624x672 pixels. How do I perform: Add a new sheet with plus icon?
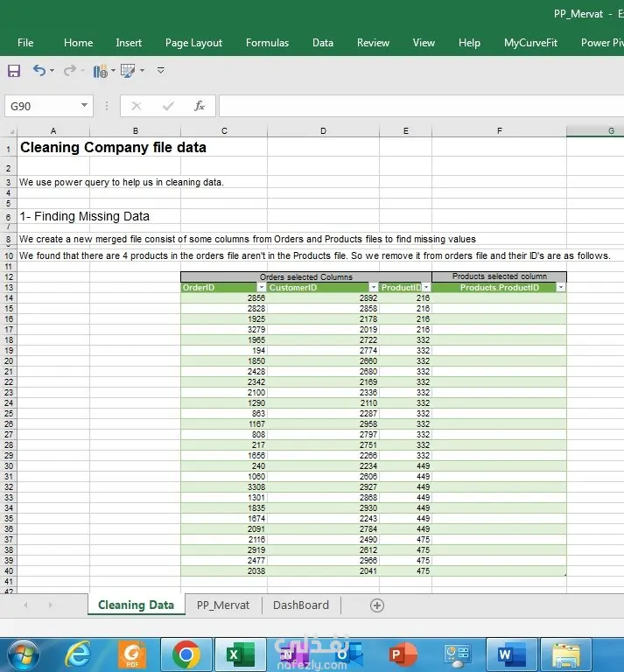click(377, 605)
